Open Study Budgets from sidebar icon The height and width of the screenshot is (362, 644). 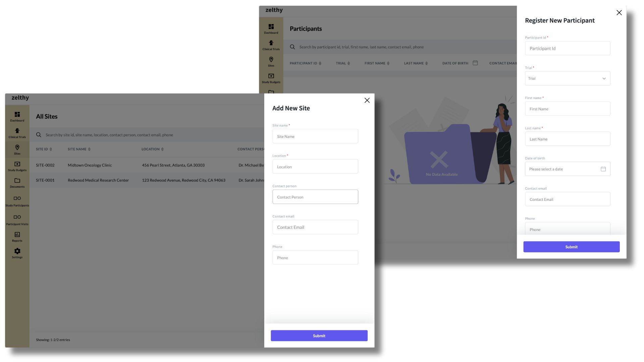point(17,166)
